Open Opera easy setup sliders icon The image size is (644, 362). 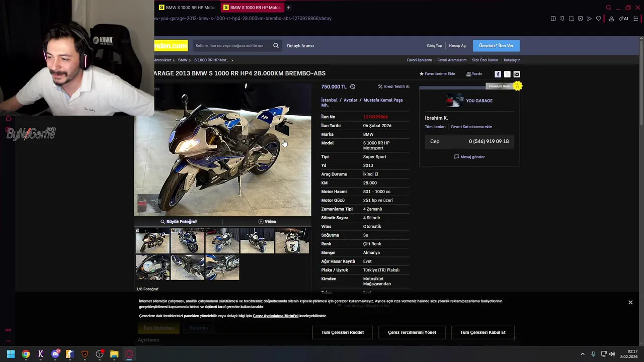pos(635,19)
